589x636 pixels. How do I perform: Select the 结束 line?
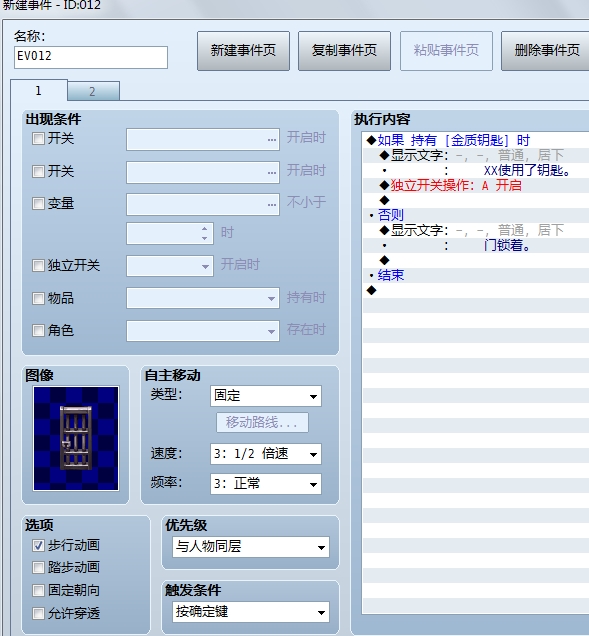[x=475, y=275]
